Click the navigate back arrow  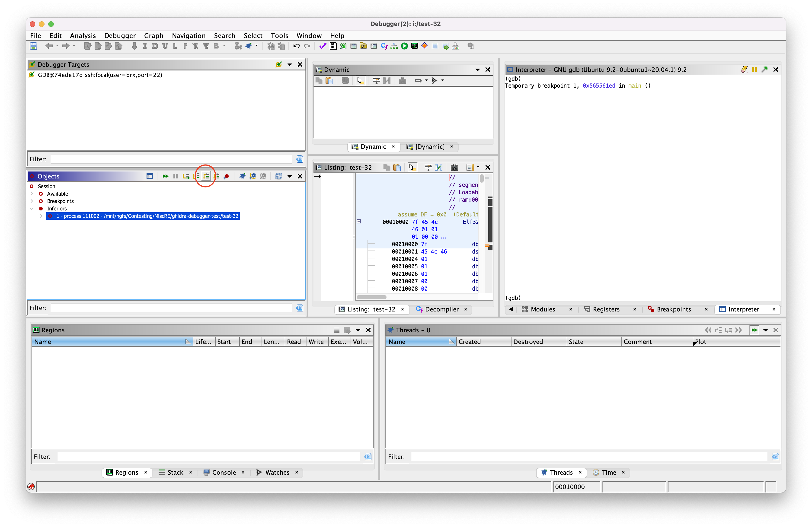pyautogui.click(x=49, y=46)
